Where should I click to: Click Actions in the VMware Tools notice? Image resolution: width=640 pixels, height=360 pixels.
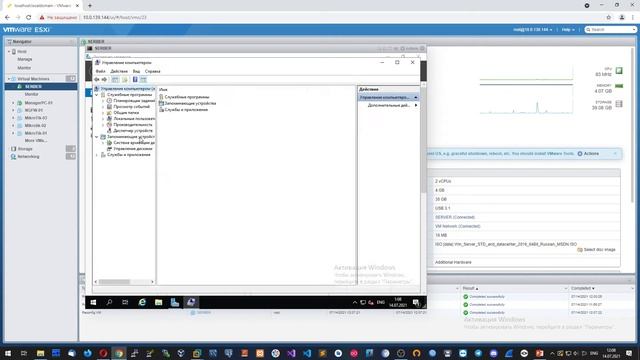click(x=588, y=154)
